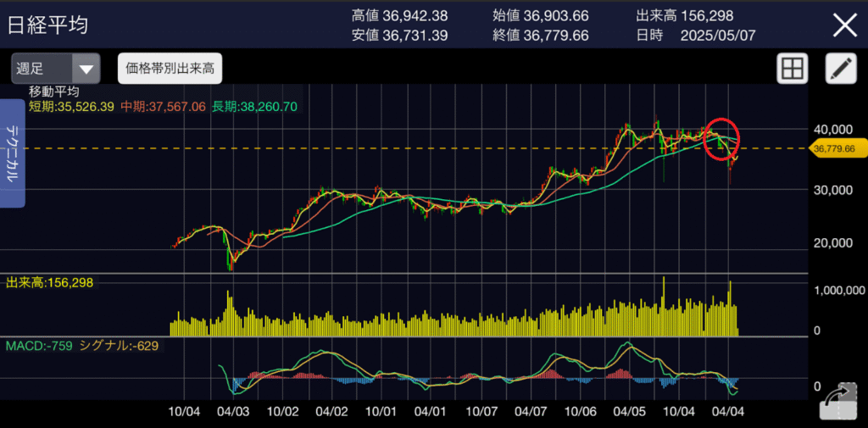Open the 週足 timeframe dropdown
The image size is (868, 428).
click(x=56, y=69)
